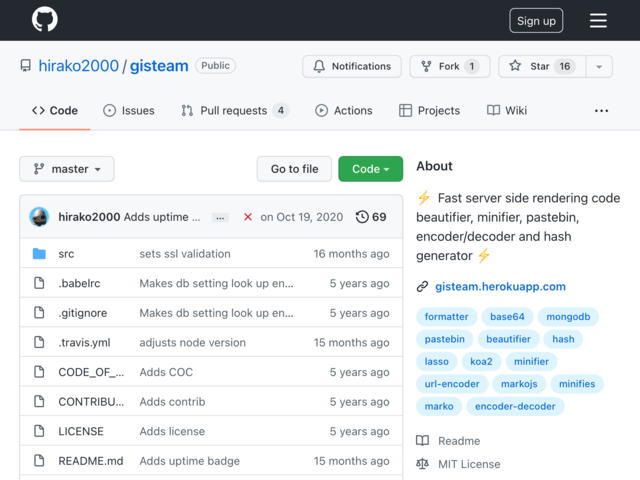The width and height of the screenshot is (640, 480).
Task: Open the Wiki tab
Action: 507,111
